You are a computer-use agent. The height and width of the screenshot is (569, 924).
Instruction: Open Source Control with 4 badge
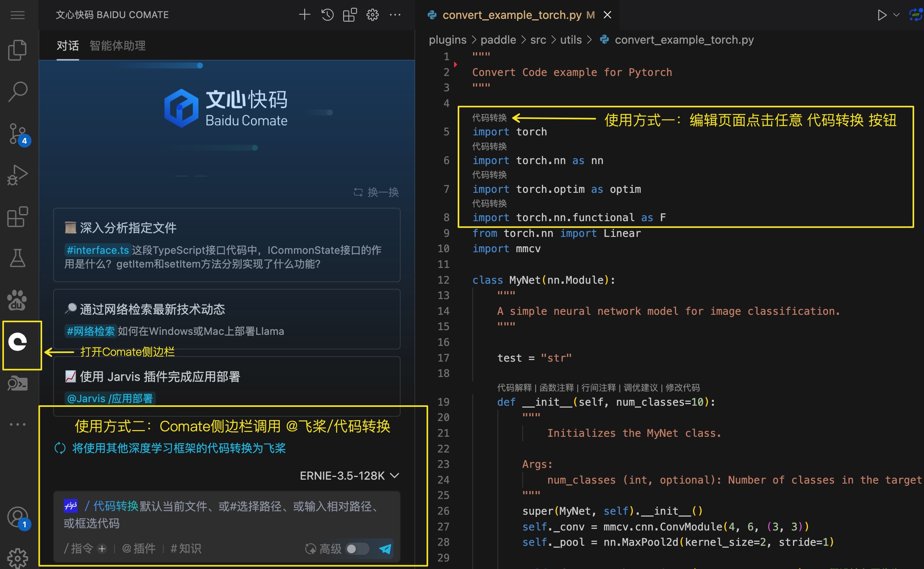tap(17, 134)
